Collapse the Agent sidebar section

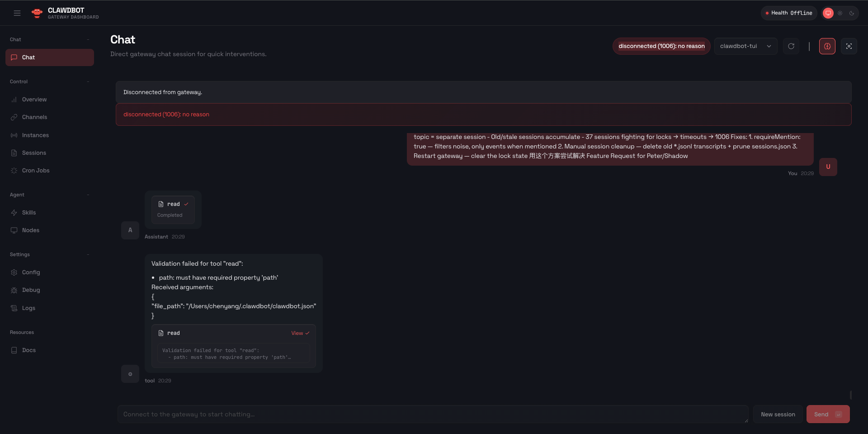(x=88, y=195)
